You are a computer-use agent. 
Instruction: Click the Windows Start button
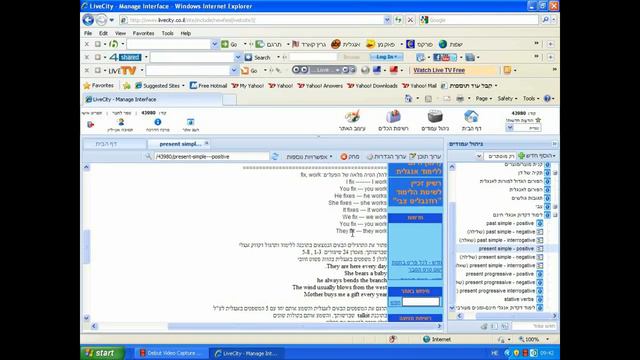click(x=102, y=353)
